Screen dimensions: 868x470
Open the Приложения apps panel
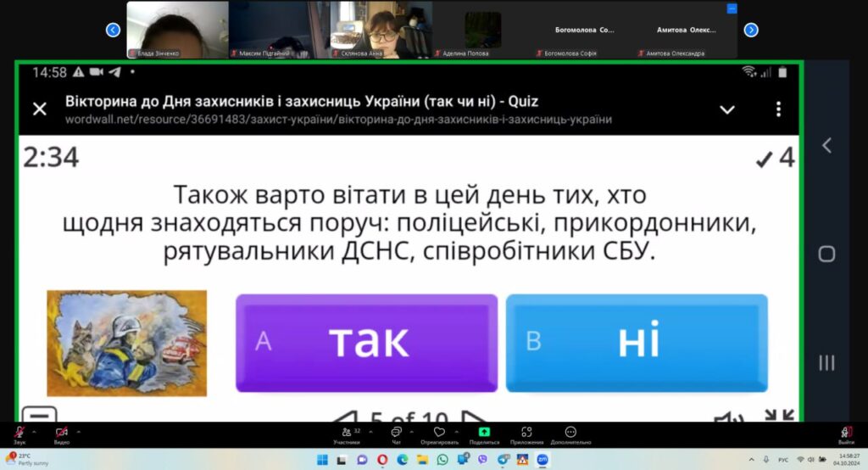(x=526, y=434)
